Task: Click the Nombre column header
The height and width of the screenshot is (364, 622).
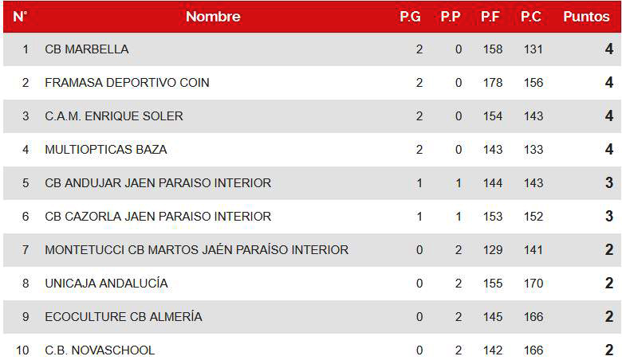Action: (x=213, y=17)
